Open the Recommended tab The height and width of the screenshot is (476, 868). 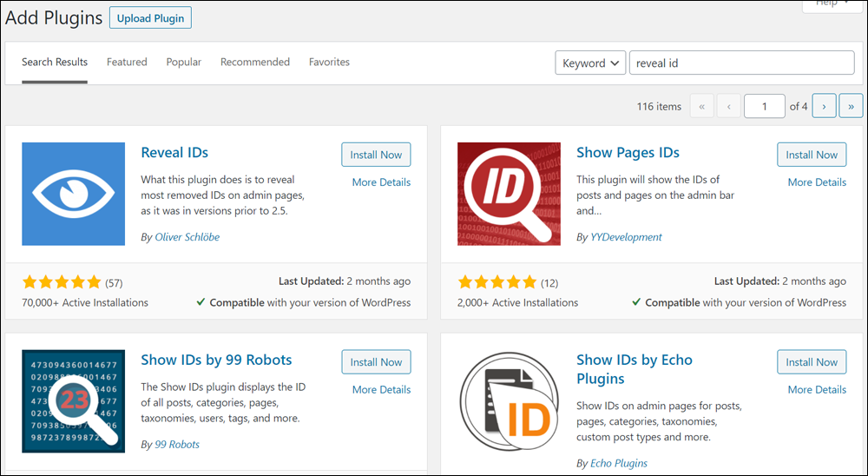(x=255, y=62)
